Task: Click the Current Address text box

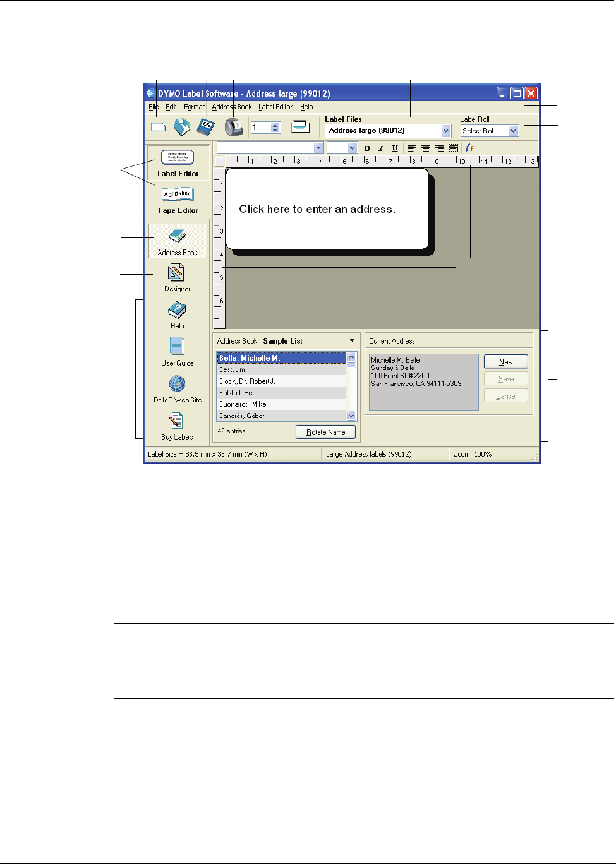Action: tap(423, 382)
